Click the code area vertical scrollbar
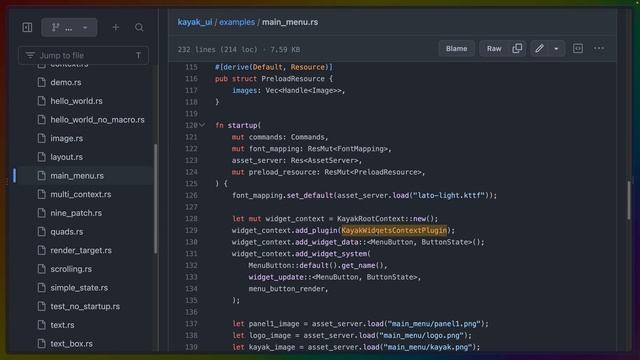640x360 pixels. coord(629,200)
